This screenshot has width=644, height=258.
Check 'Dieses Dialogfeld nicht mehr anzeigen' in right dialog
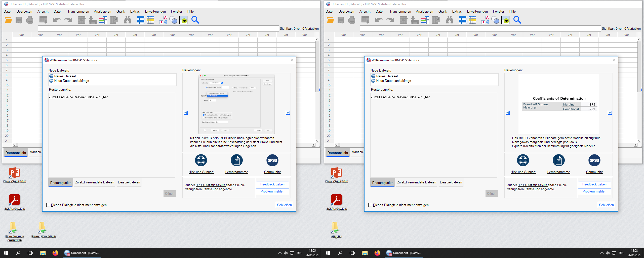(x=370, y=205)
